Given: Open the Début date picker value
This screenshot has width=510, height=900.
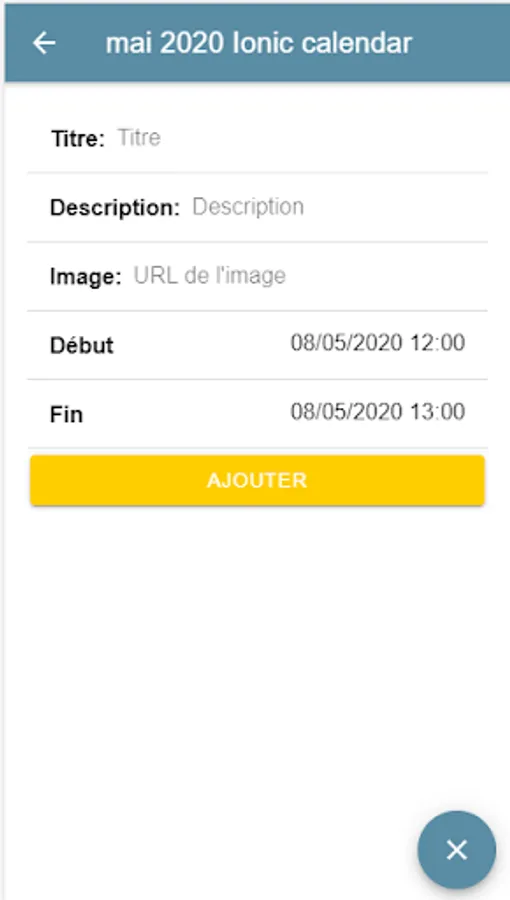Looking at the screenshot, I should tap(377, 343).
